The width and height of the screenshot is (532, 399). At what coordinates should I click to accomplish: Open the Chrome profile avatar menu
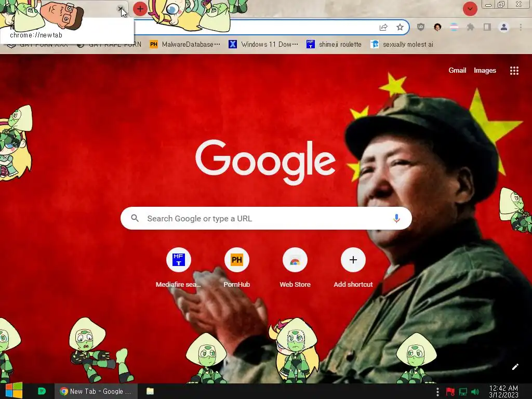[504, 27]
